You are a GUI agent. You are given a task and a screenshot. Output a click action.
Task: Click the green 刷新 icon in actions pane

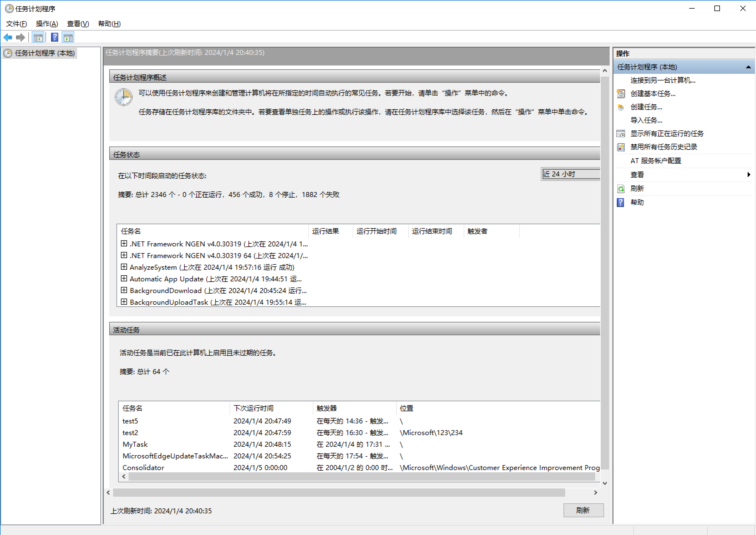coord(621,188)
